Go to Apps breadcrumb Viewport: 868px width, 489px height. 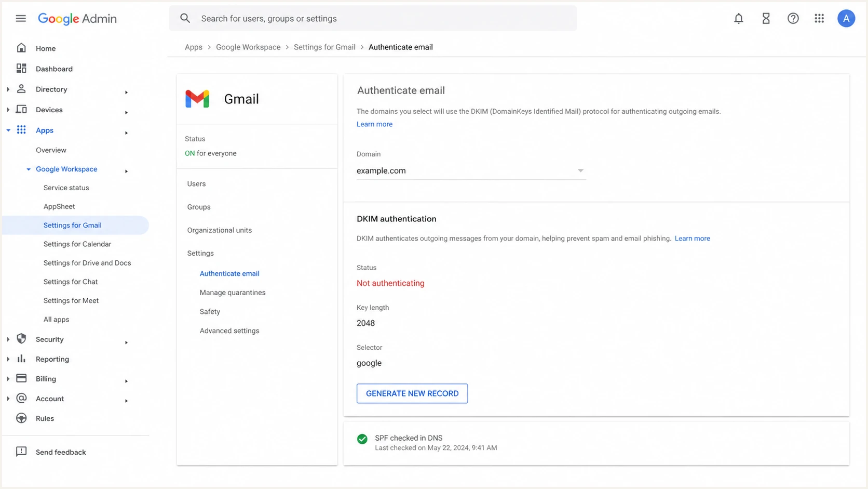point(194,47)
